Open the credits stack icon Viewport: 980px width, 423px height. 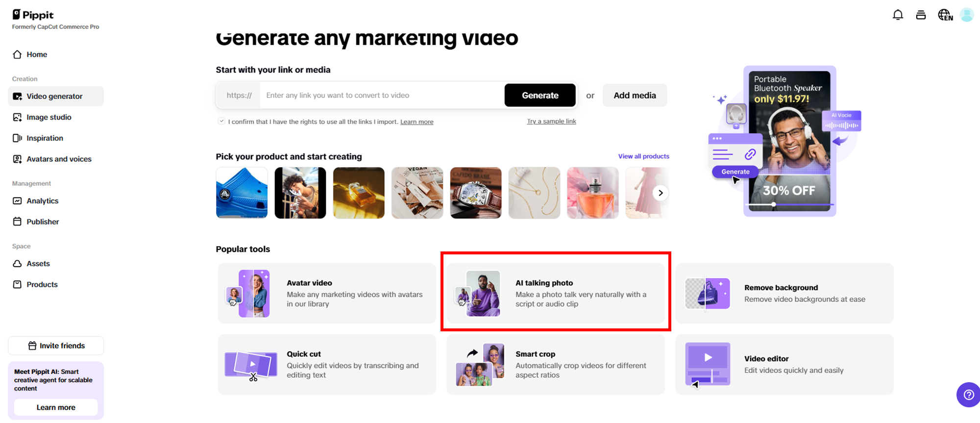[x=921, y=15]
